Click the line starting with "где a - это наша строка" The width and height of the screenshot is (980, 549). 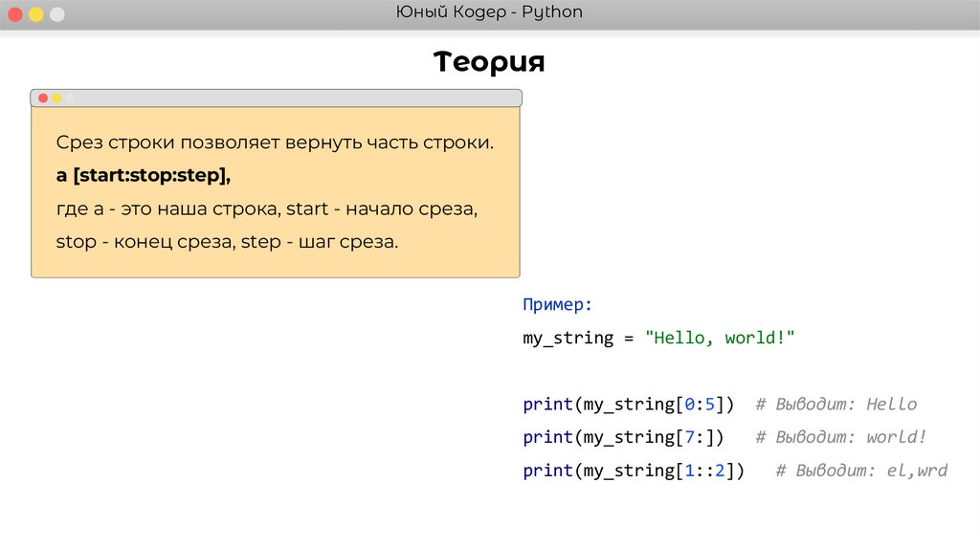pos(266,209)
